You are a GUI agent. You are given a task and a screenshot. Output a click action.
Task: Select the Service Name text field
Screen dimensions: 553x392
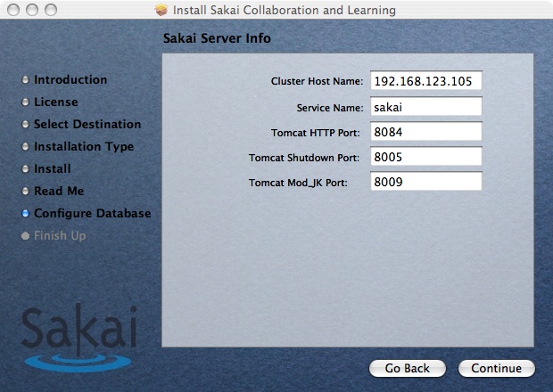pyautogui.click(x=425, y=107)
